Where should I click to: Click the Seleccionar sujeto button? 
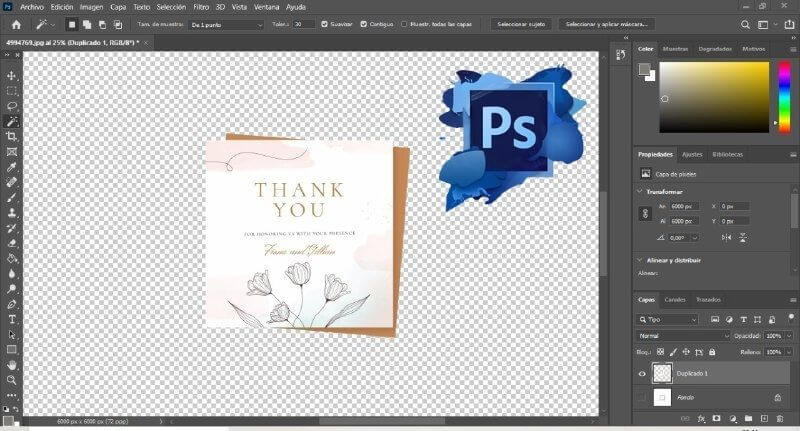[522, 23]
